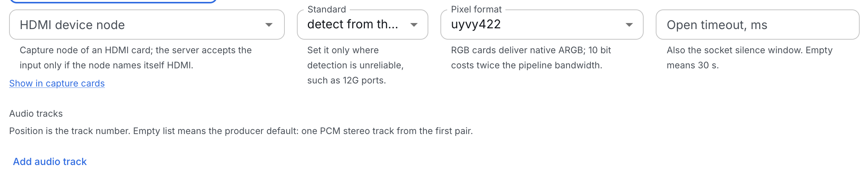Click the Standard floating label
The height and width of the screenshot is (182, 868).
pos(327,9)
